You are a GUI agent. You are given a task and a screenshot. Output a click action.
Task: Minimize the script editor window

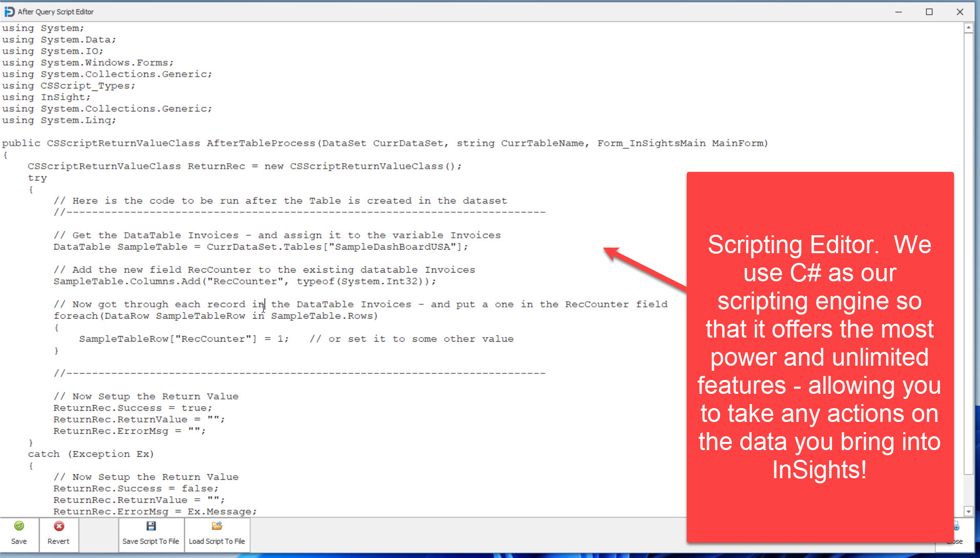(898, 12)
